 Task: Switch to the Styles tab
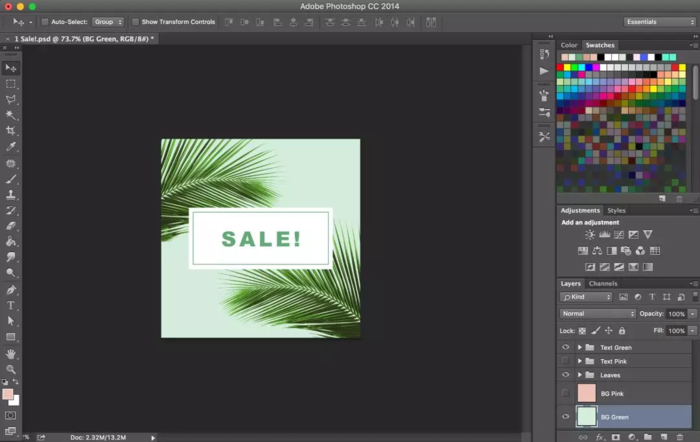(617, 211)
